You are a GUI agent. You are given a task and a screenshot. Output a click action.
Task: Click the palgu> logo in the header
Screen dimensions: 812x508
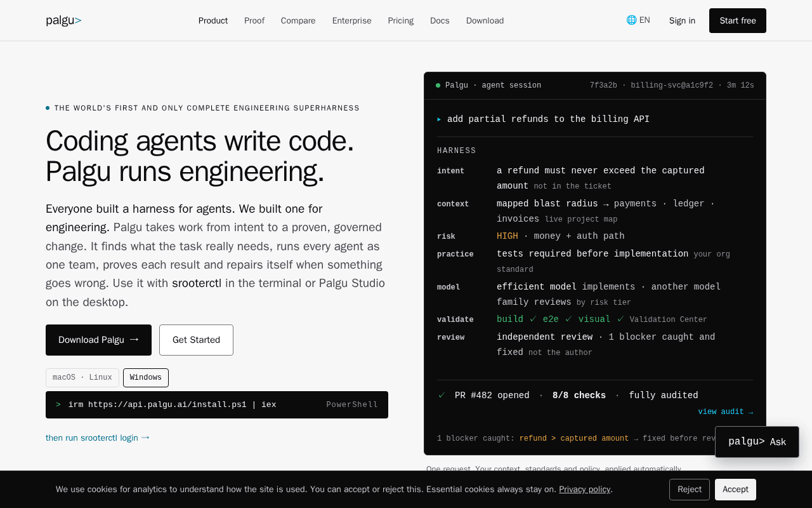pos(63,20)
